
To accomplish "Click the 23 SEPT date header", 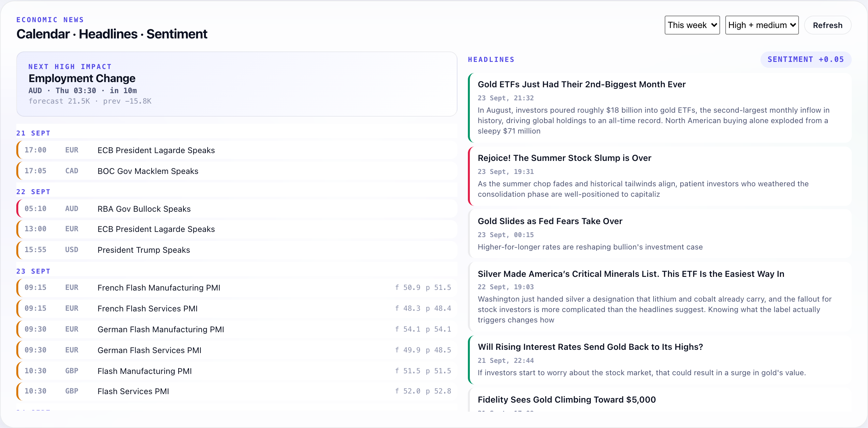I will click(x=33, y=271).
